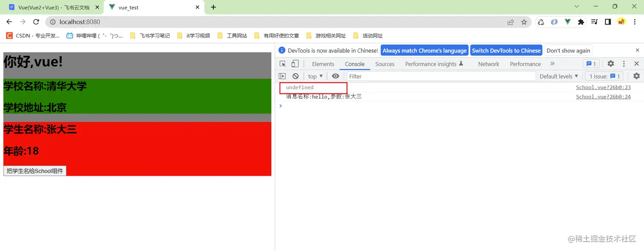
Task: Dismiss the DevTools language infobar
Action: point(638,50)
